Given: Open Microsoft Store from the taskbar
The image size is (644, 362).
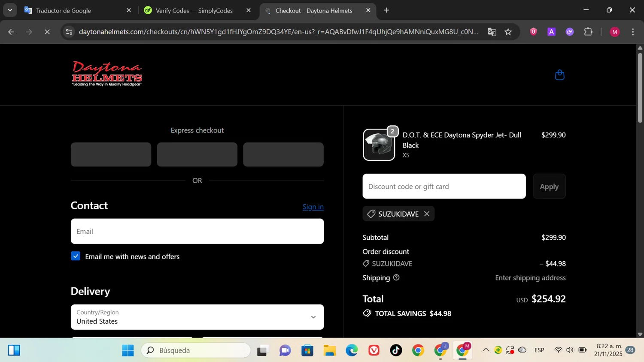Looking at the screenshot, I should pos(307,350).
